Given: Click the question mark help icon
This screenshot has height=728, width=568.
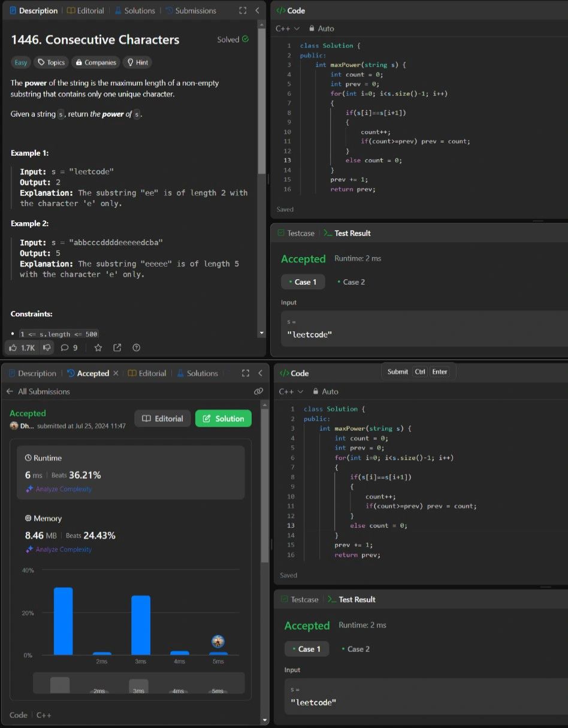Looking at the screenshot, I should 136,348.
